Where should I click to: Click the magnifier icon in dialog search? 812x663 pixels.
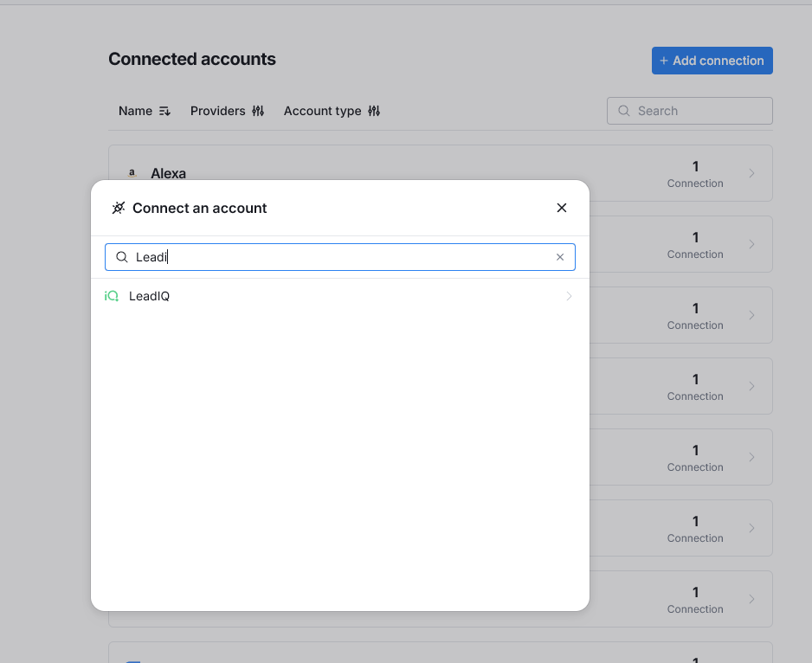[x=122, y=257]
